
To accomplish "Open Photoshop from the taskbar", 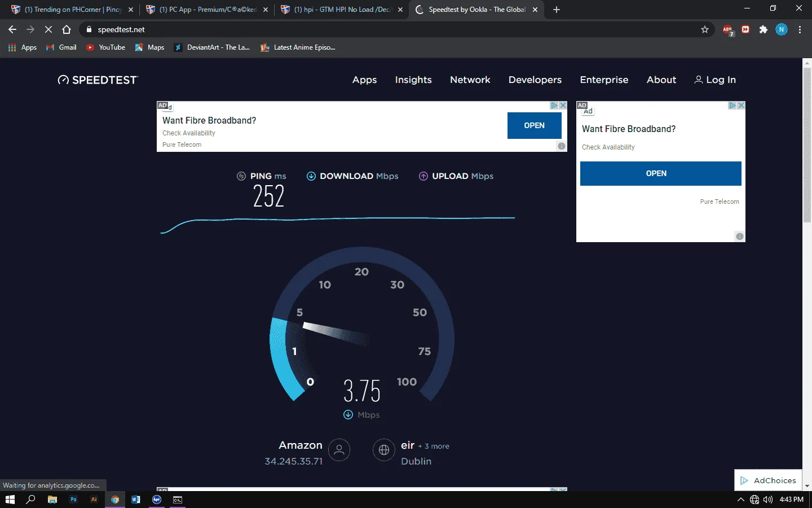I will (73, 500).
